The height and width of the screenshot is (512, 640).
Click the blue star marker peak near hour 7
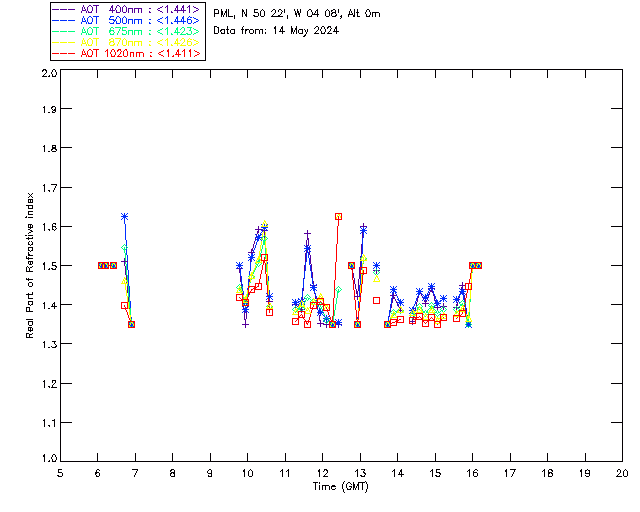[x=124, y=216]
